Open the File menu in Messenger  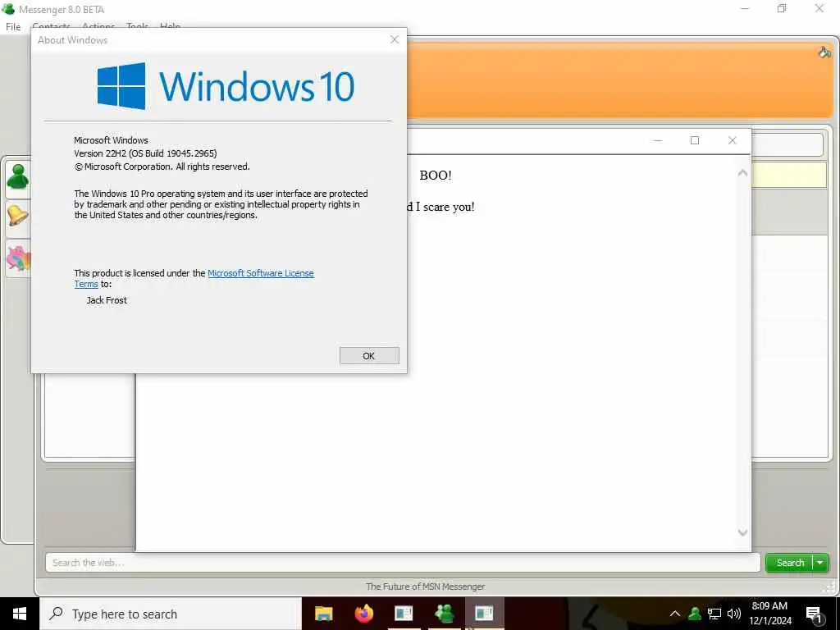[x=13, y=26]
